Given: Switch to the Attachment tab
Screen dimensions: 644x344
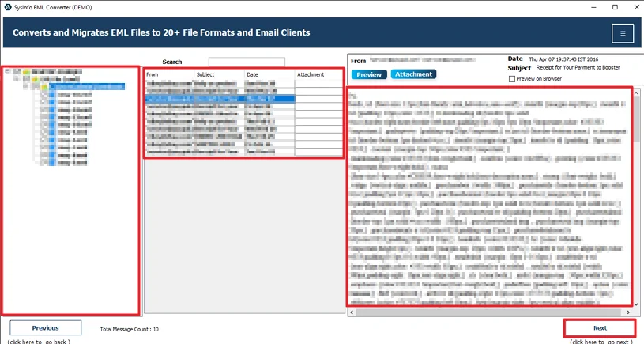Looking at the screenshot, I should pyautogui.click(x=414, y=74).
